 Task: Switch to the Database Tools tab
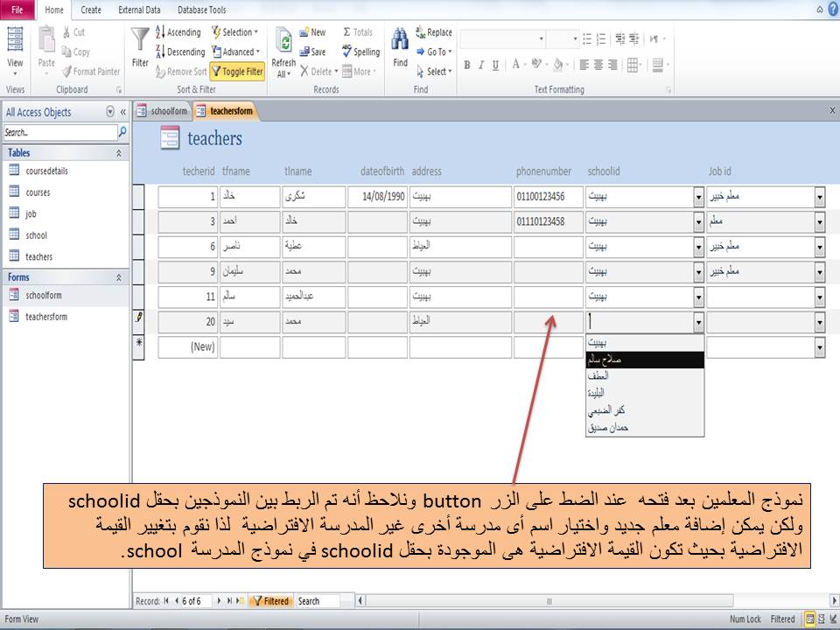(x=201, y=10)
